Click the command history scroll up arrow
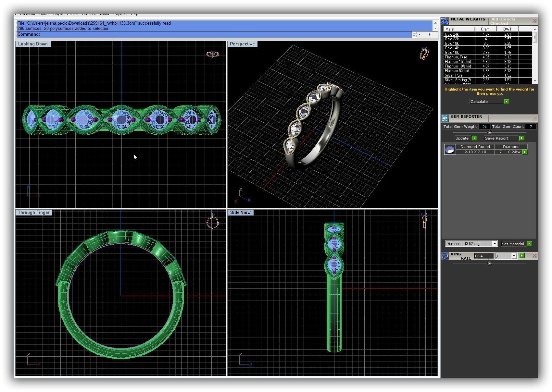 coord(435,23)
